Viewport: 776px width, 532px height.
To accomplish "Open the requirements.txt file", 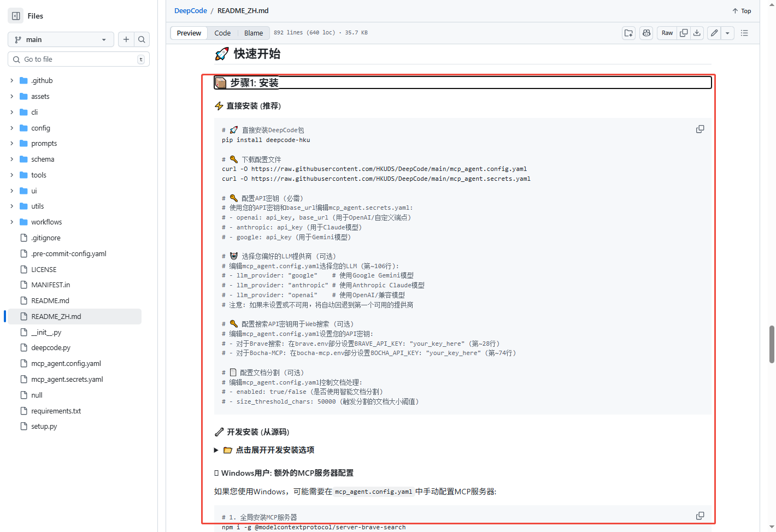I will click(x=56, y=411).
